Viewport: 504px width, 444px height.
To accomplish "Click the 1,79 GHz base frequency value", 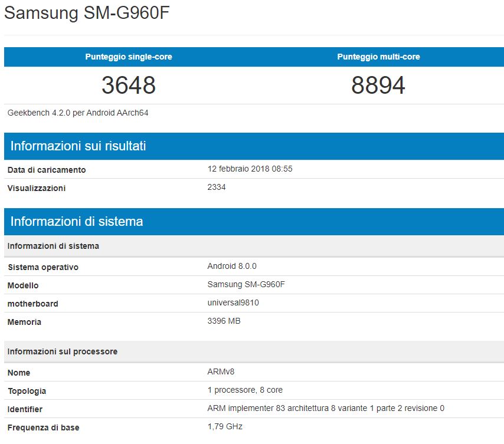I will pyautogui.click(x=225, y=426).
